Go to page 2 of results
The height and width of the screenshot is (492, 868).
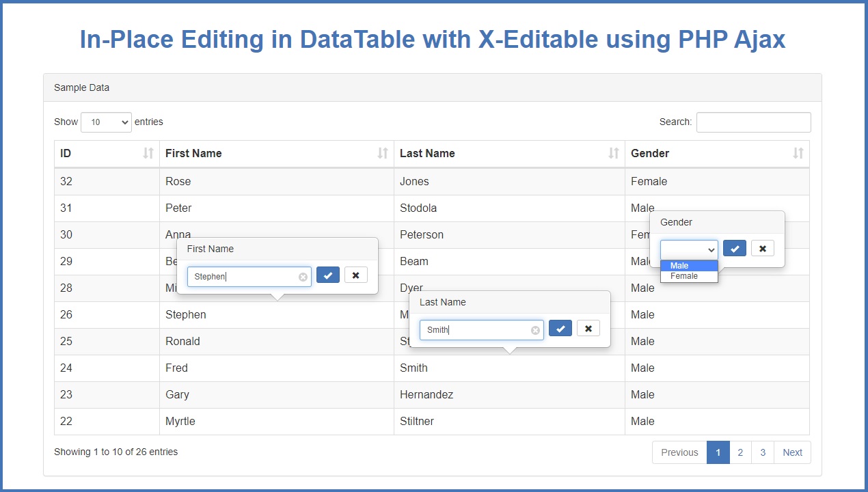(x=740, y=452)
